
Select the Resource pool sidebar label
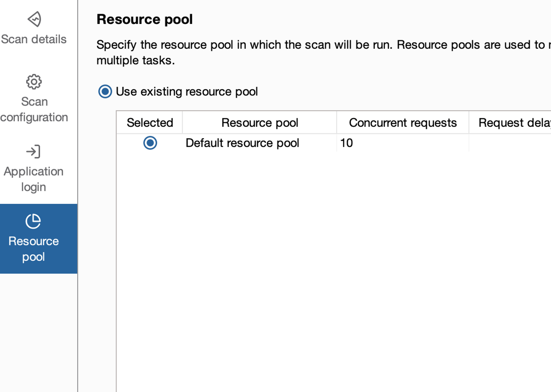[x=34, y=249]
